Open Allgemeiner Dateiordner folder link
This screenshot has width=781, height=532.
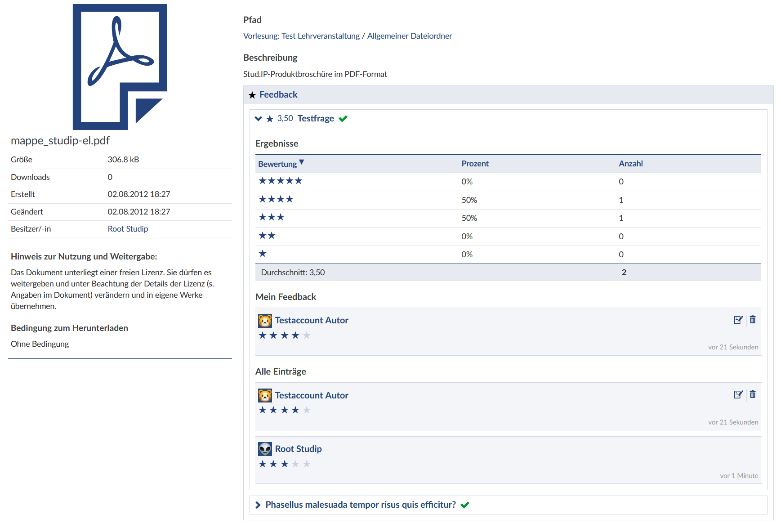pos(409,36)
